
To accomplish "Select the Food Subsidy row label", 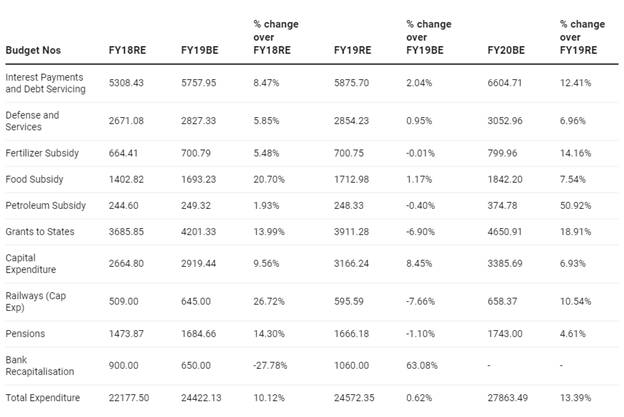I will tap(34, 179).
